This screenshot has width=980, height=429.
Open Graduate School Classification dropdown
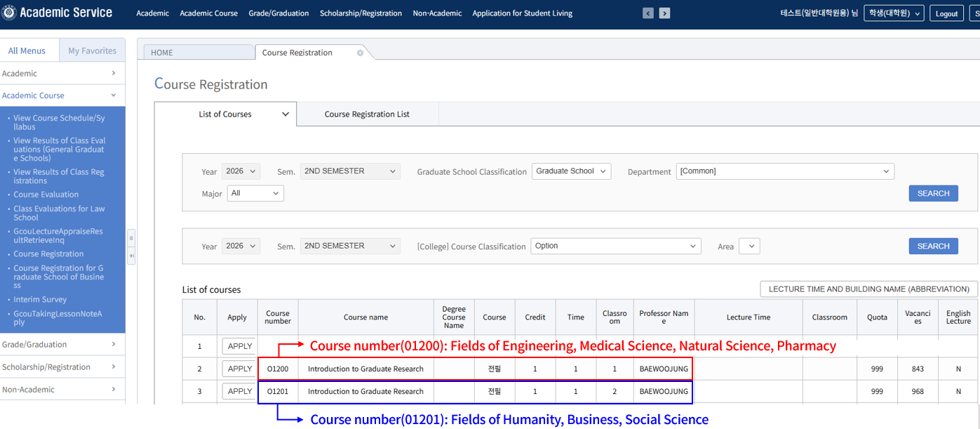(571, 171)
